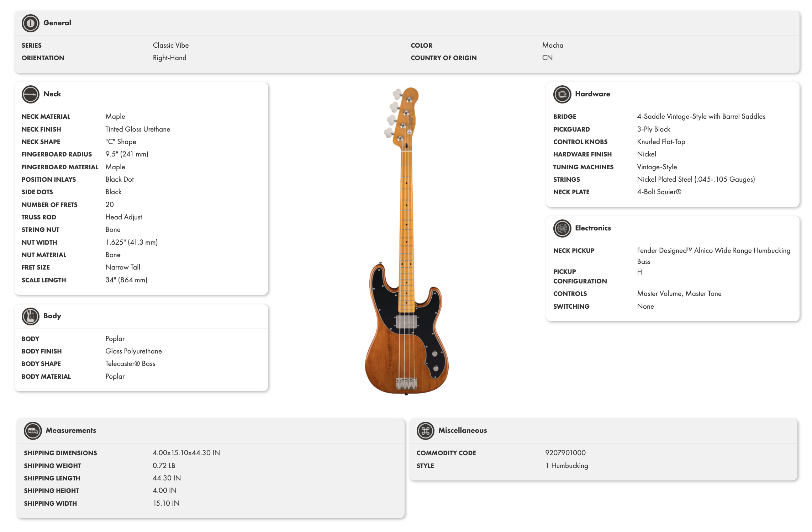Click the Hardware section heading
Viewport: 812px width, 532px height.
(x=592, y=94)
